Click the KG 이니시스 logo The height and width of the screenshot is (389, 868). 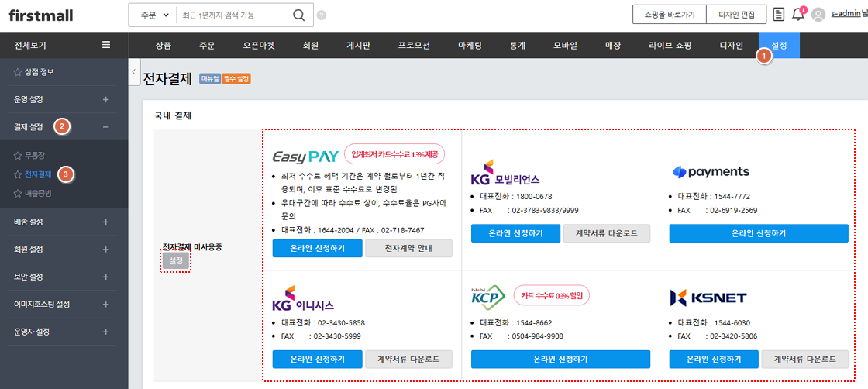(x=303, y=298)
